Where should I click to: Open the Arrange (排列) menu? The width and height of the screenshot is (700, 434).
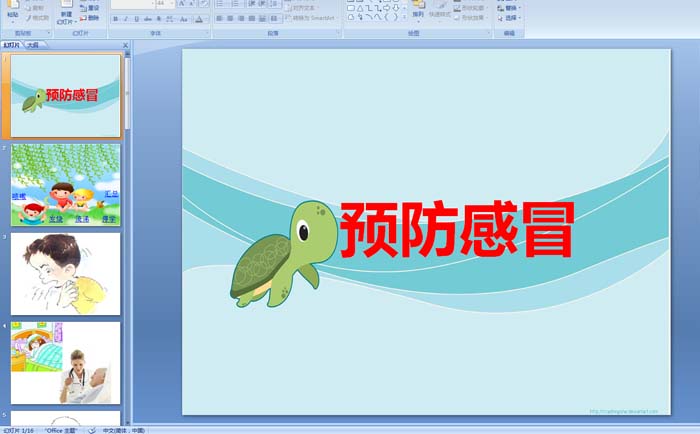click(x=418, y=12)
